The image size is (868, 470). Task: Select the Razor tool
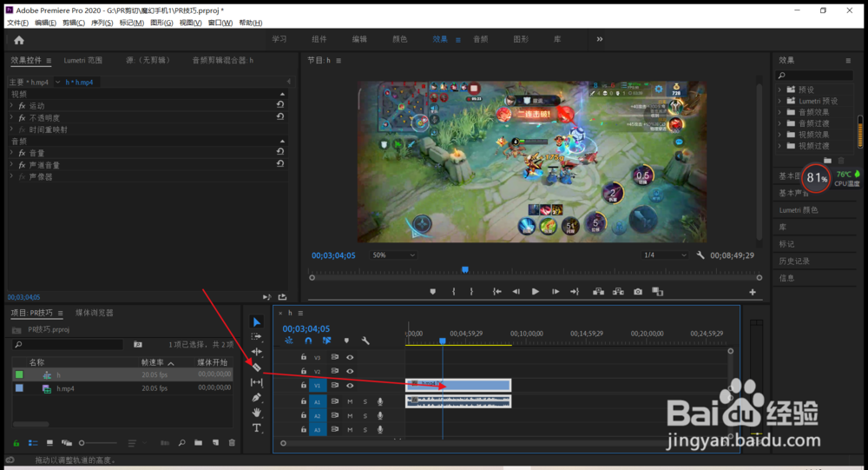pyautogui.click(x=256, y=367)
